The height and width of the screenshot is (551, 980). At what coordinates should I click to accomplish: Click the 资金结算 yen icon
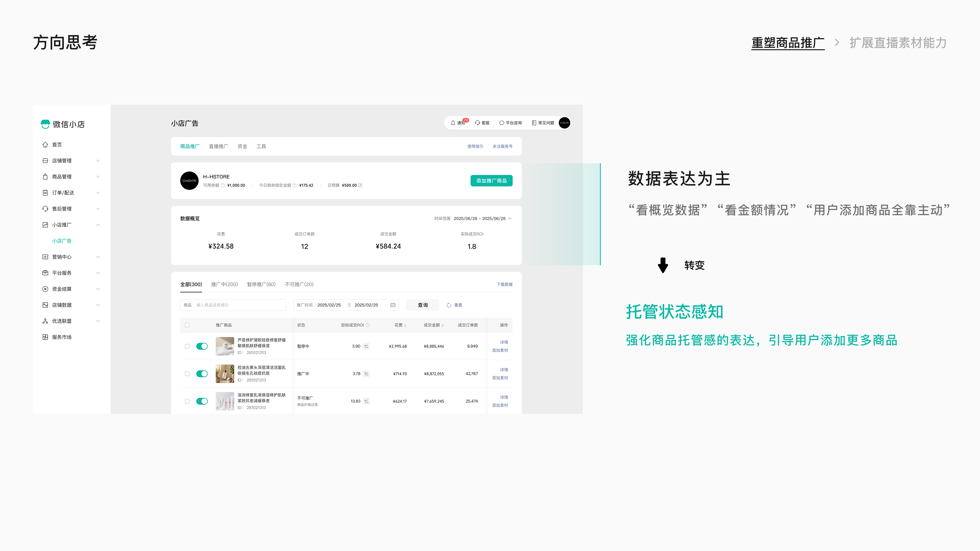pyautogui.click(x=45, y=289)
